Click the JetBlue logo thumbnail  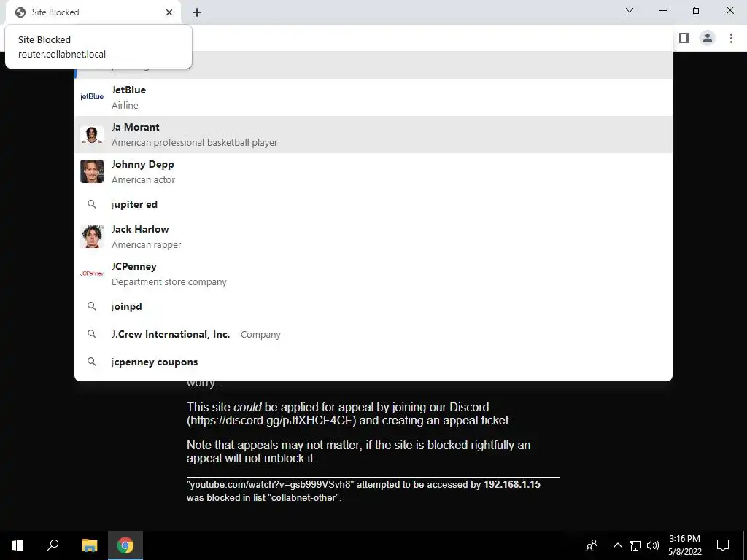pyautogui.click(x=92, y=97)
